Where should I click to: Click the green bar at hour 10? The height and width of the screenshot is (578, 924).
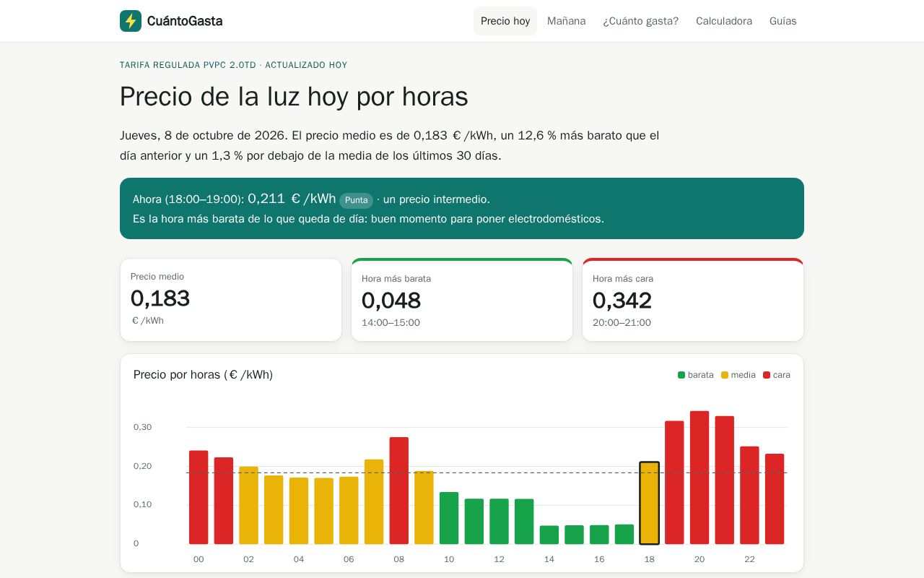click(449, 518)
